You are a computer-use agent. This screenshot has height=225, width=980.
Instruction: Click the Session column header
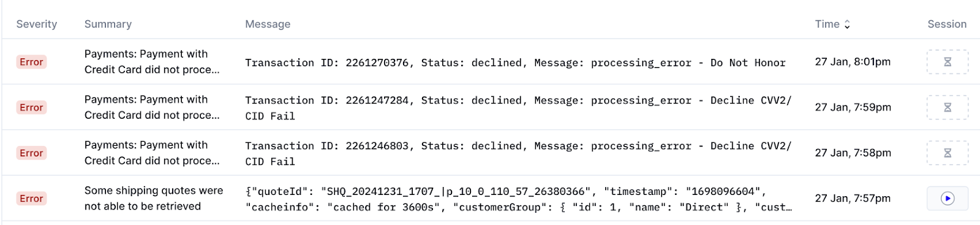click(947, 24)
